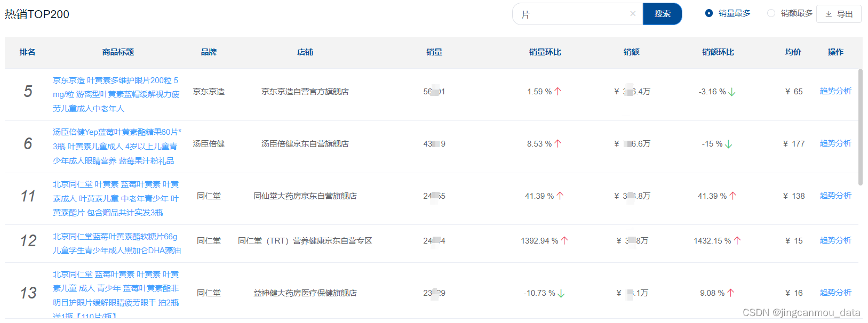Click the 销量环比 column header
Viewport: 868px width, 323px height.
point(545,52)
